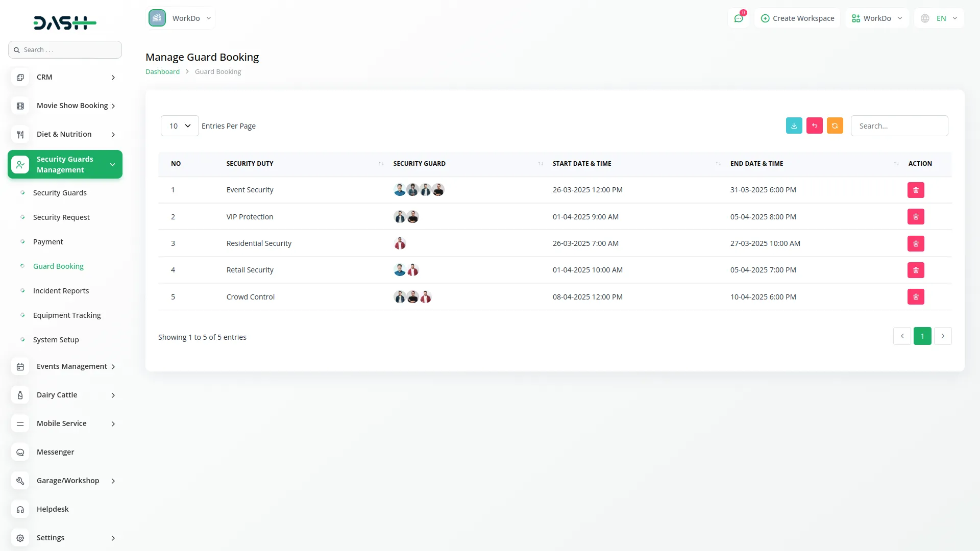Open the EN language dropdown
The height and width of the screenshot is (551, 980).
pyautogui.click(x=940, y=18)
